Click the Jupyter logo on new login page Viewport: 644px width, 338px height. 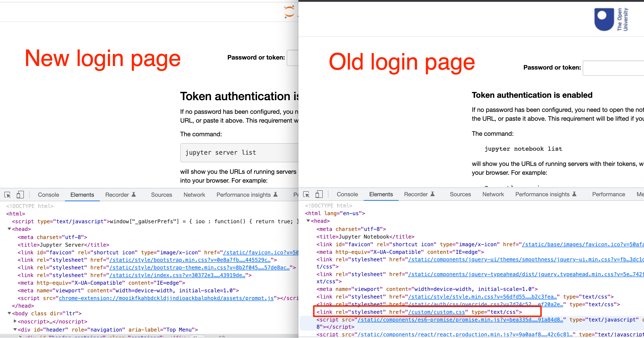click(x=290, y=12)
